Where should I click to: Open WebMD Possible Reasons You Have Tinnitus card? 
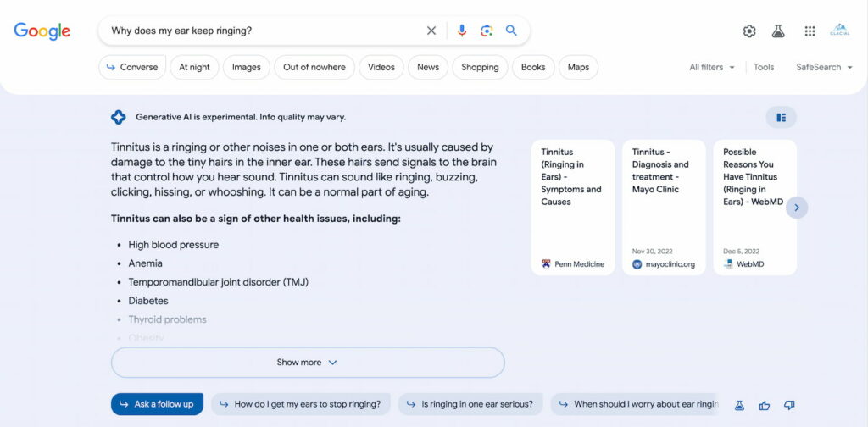pos(754,208)
